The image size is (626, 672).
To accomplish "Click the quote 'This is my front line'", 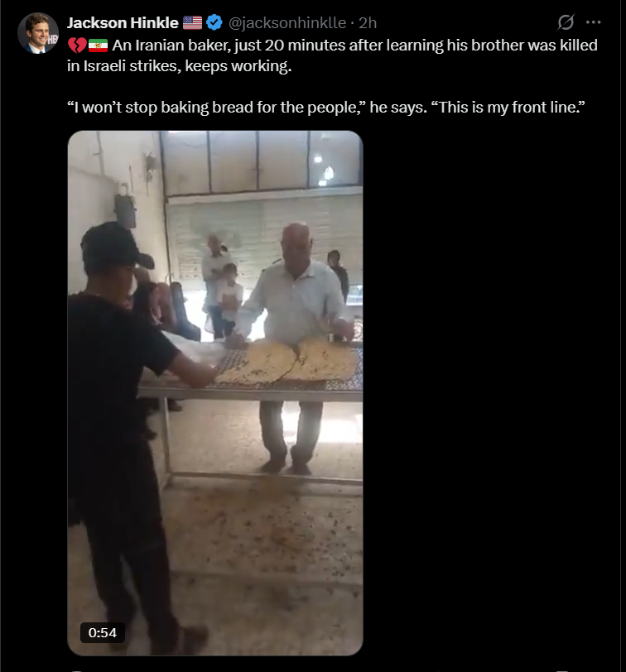I will (x=508, y=107).
